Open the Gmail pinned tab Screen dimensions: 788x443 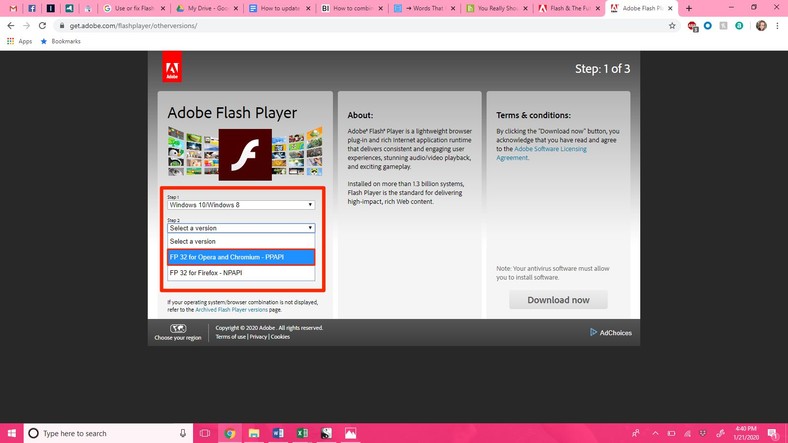pyautogui.click(x=13, y=8)
